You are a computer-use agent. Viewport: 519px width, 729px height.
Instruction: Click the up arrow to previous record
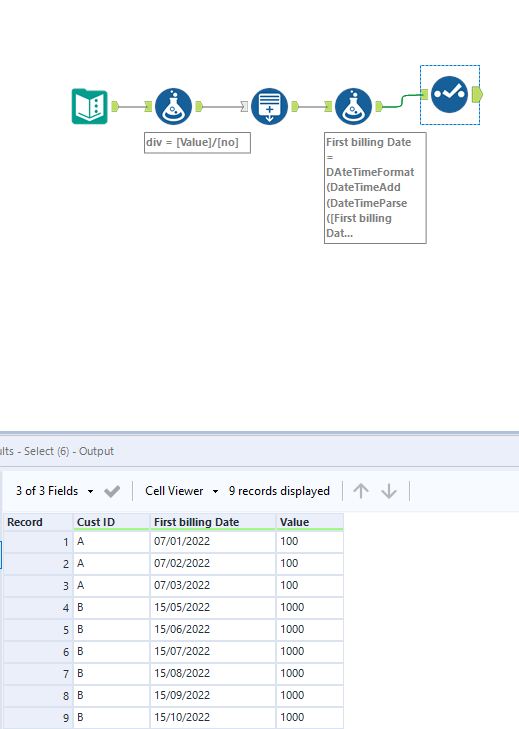point(361,491)
